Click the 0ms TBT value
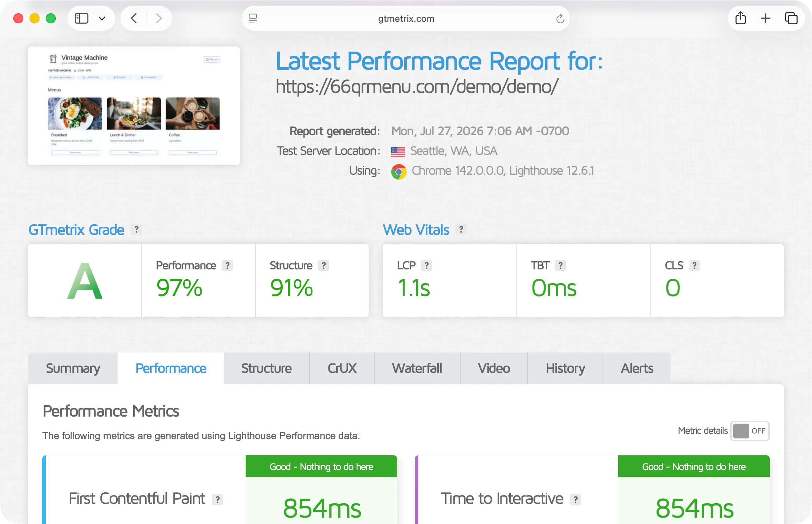Viewport: 812px width, 524px height. tap(554, 288)
